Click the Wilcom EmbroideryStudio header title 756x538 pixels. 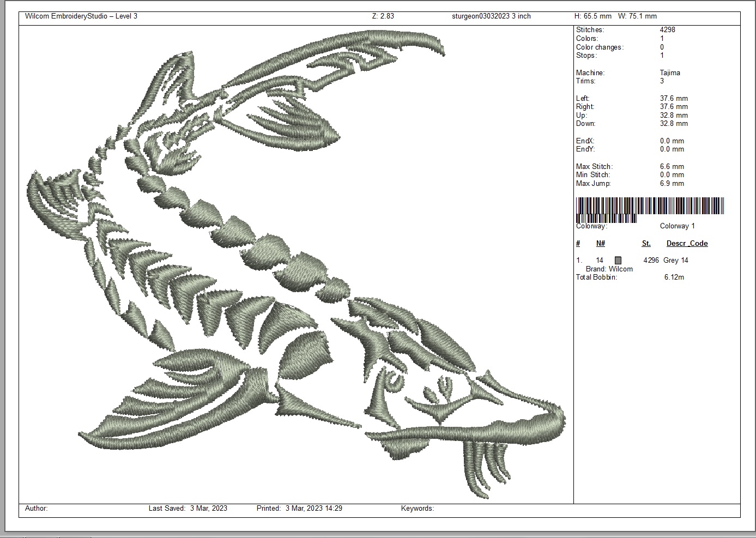click(x=81, y=16)
